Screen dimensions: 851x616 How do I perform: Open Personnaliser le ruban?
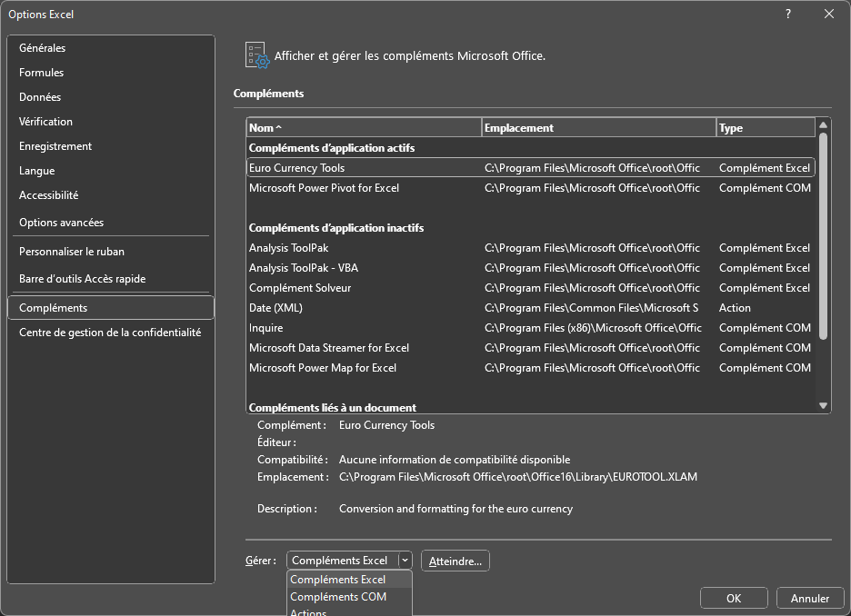pyautogui.click(x=111, y=252)
